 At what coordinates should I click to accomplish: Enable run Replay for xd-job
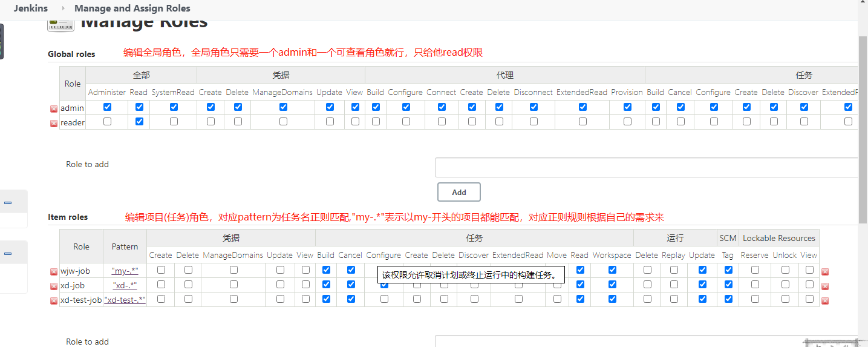pos(674,284)
